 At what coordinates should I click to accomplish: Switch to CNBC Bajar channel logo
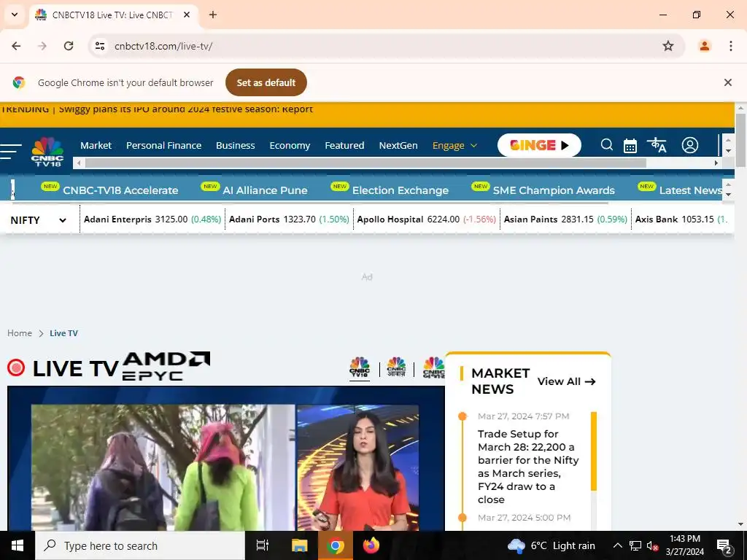click(433, 368)
